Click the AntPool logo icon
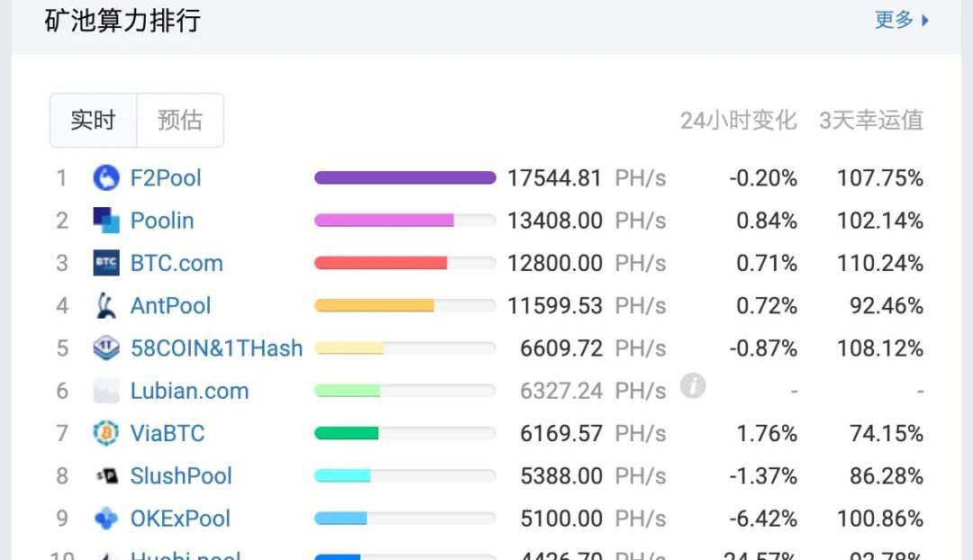 (106, 306)
